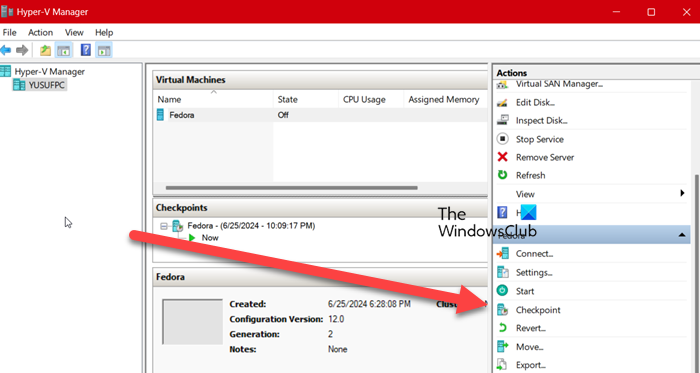The height and width of the screenshot is (373, 700).
Task: Open the View menu in menu bar
Action: click(74, 33)
